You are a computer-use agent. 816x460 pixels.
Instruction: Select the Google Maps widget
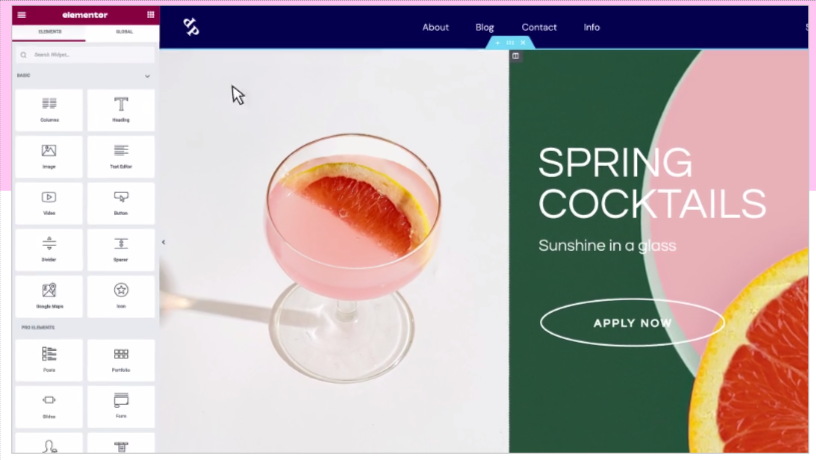pos(49,297)
